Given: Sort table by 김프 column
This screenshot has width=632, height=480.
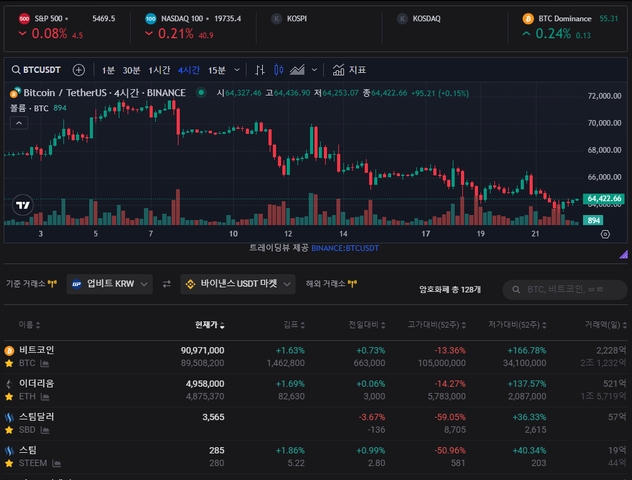Looking at the screenshot, I should click(x=294, y=325).
